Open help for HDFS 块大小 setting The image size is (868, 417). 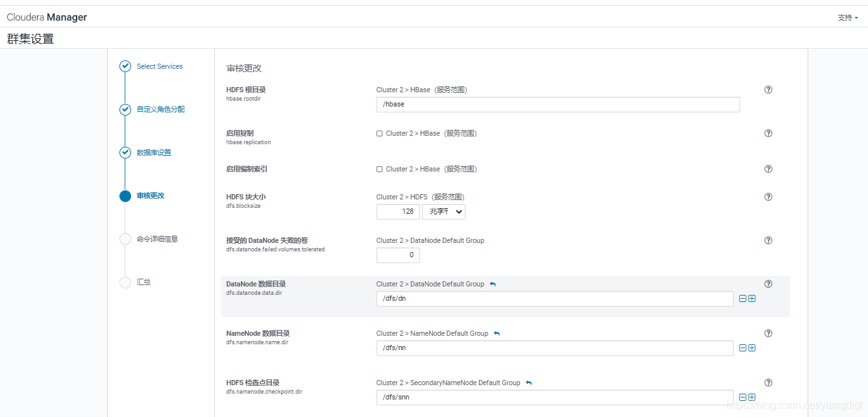769,197
